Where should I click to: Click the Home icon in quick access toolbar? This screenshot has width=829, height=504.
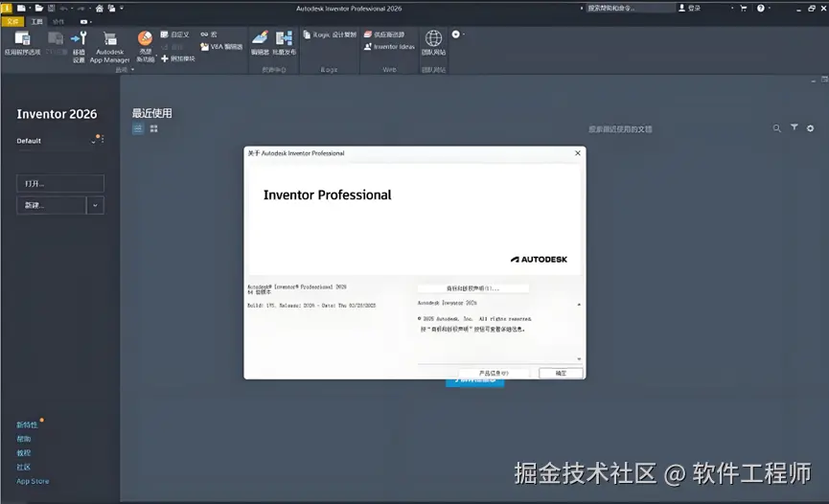99,8
